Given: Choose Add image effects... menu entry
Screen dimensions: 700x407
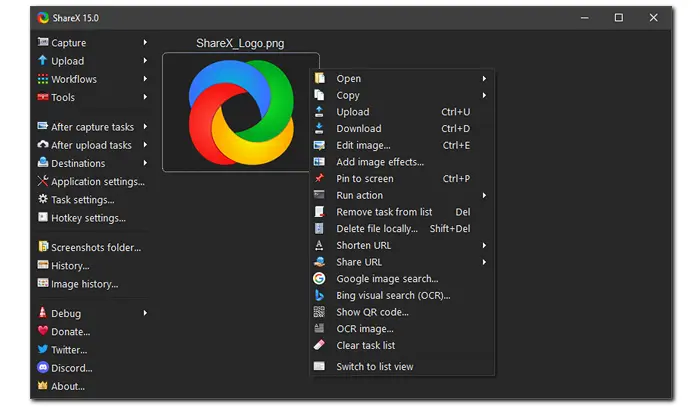Looking at the screenshot, I should pos(402,162).
